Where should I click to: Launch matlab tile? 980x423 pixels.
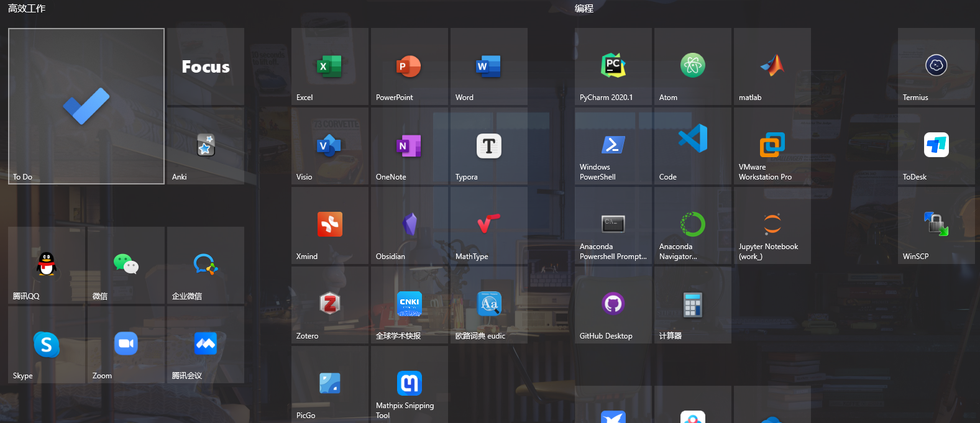point(772,66)
